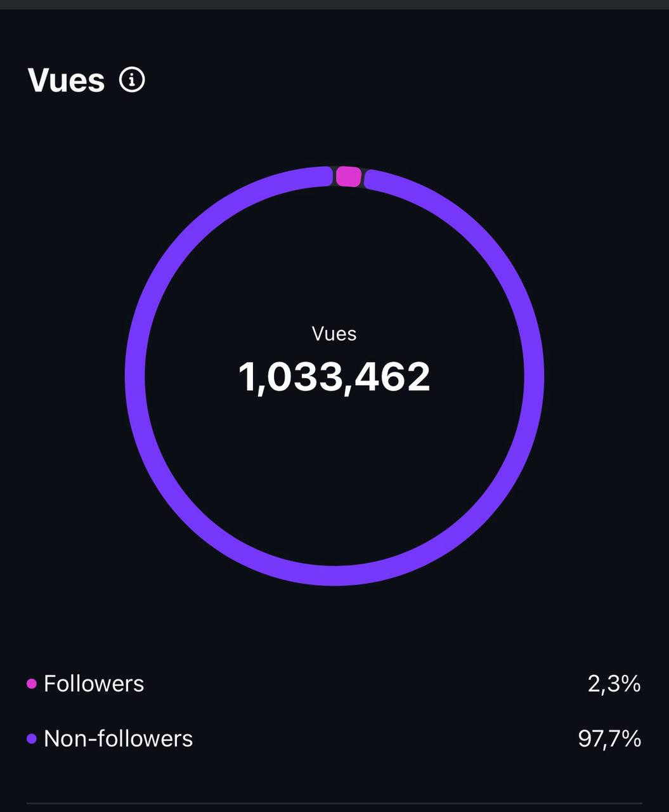
Task: Tap the small Vues label inside the ring
Action: click(x=334, y=334)
